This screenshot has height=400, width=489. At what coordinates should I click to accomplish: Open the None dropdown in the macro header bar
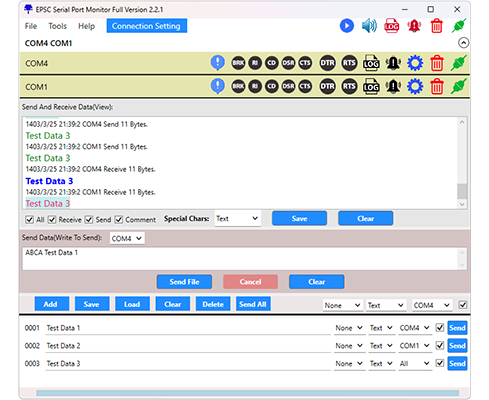pyautogui.click(x=342, y=305)
